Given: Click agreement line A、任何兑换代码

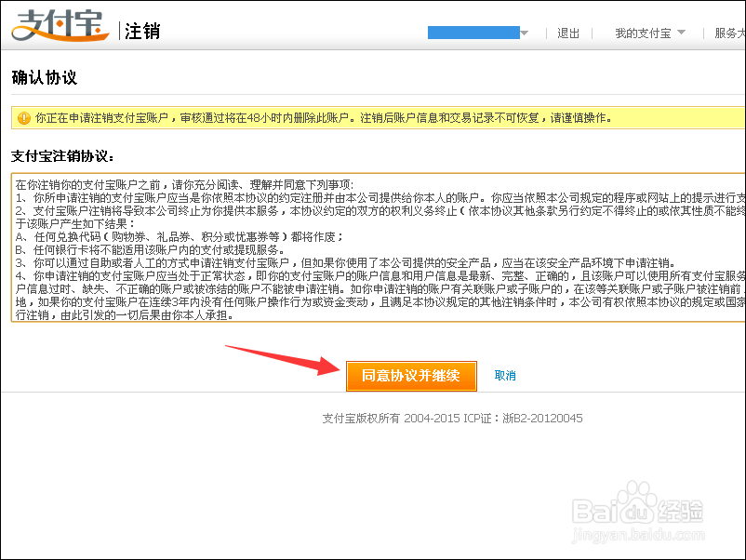Looking at the screenshot, I should [x=179, y=237].
